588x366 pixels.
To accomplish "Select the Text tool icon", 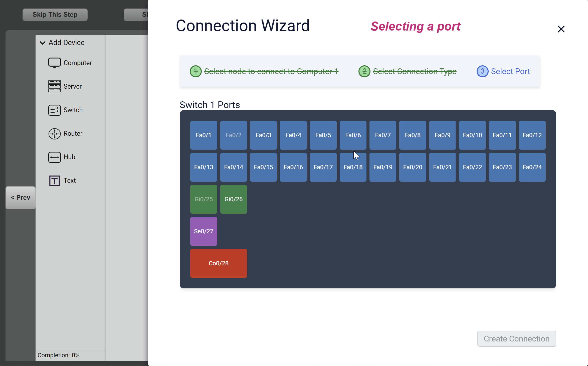I will pyautogui.click(x=54, y=180).
